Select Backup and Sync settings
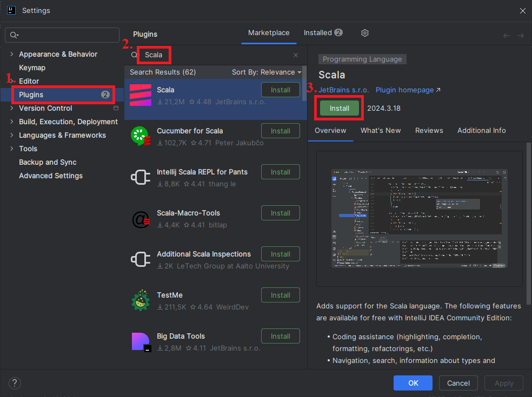 coord(48,162)
